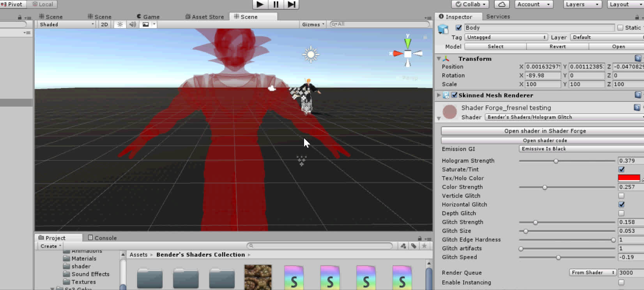Open material settings icon for Shader Forge_fresnel
This screenshot has width=644, height=290.
[637, 107]
